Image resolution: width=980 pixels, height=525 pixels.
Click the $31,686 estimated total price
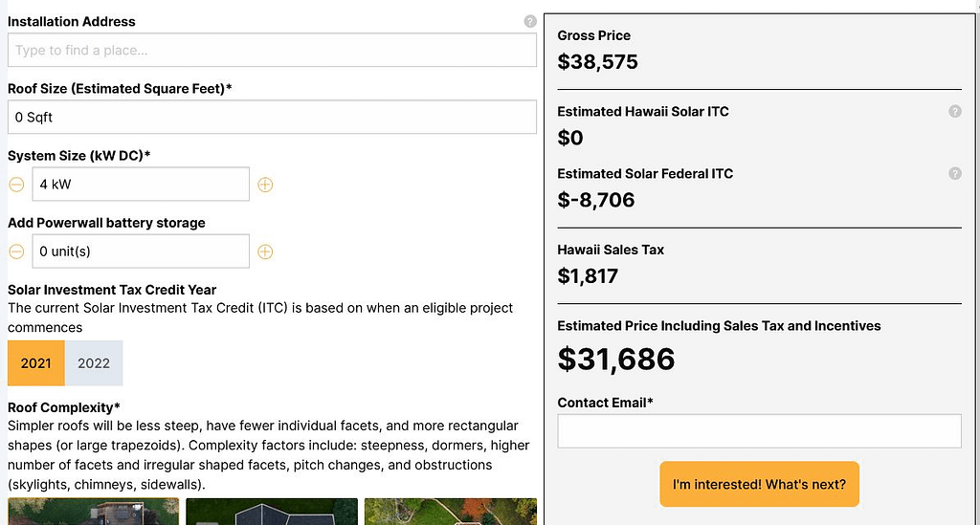click(616, 359)
